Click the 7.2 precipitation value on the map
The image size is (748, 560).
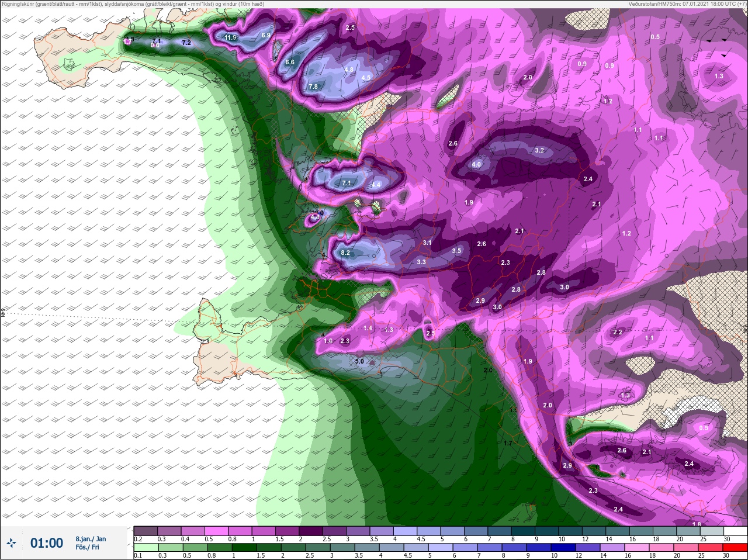click(x=186, y=43)
